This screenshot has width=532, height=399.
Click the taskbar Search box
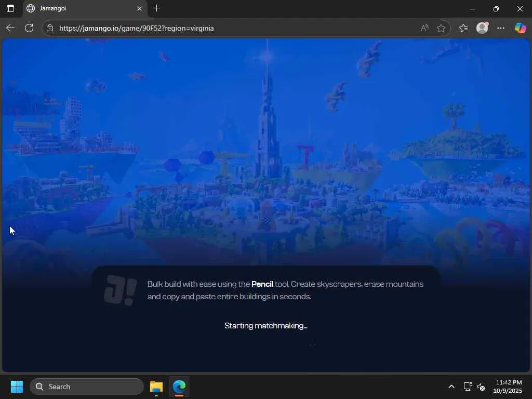tap(87, 387)
